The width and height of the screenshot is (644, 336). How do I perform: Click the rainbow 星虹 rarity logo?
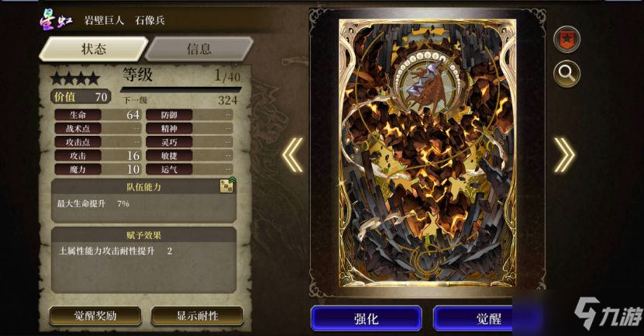pos(56,19)
